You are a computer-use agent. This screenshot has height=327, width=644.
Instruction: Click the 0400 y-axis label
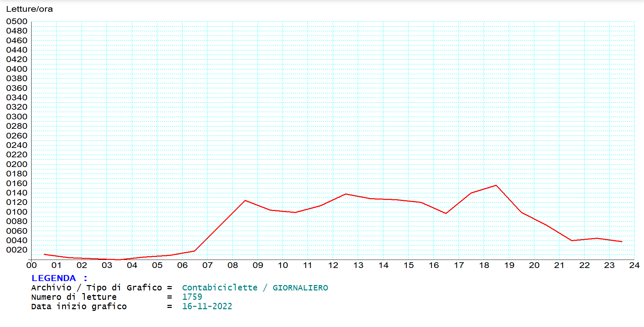click(17, 69)
